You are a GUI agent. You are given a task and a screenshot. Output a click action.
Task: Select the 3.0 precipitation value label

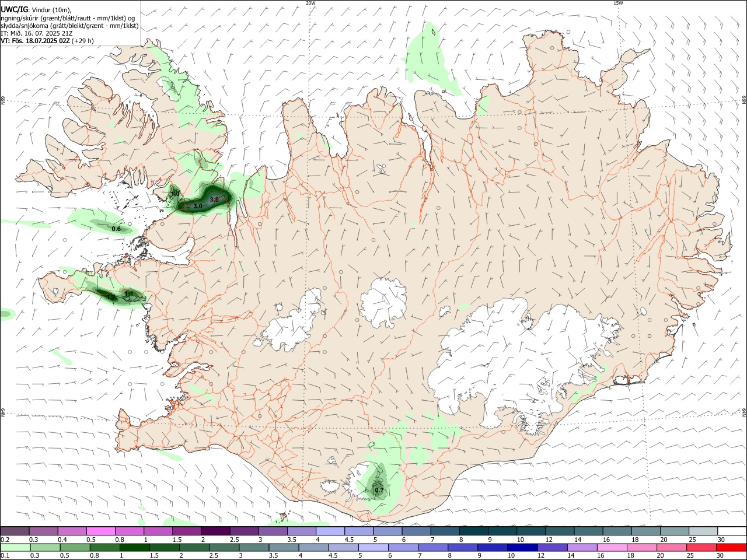(x=198, y=206)
